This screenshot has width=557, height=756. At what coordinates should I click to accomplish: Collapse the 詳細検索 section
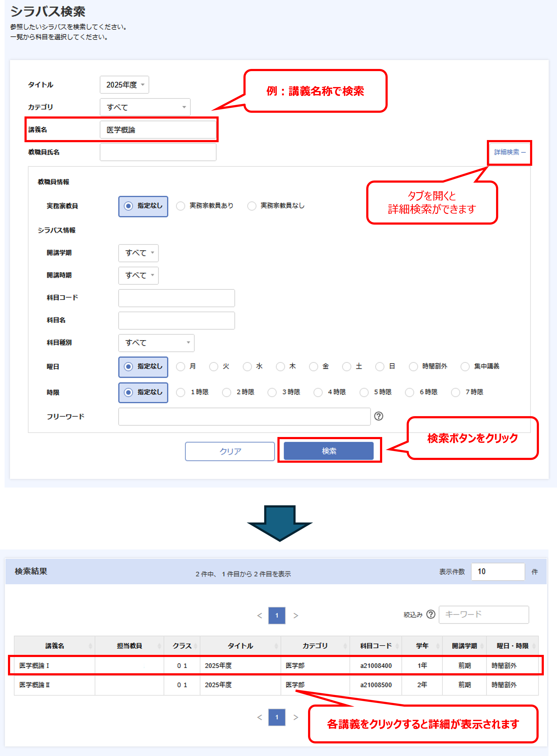point(509,152)
